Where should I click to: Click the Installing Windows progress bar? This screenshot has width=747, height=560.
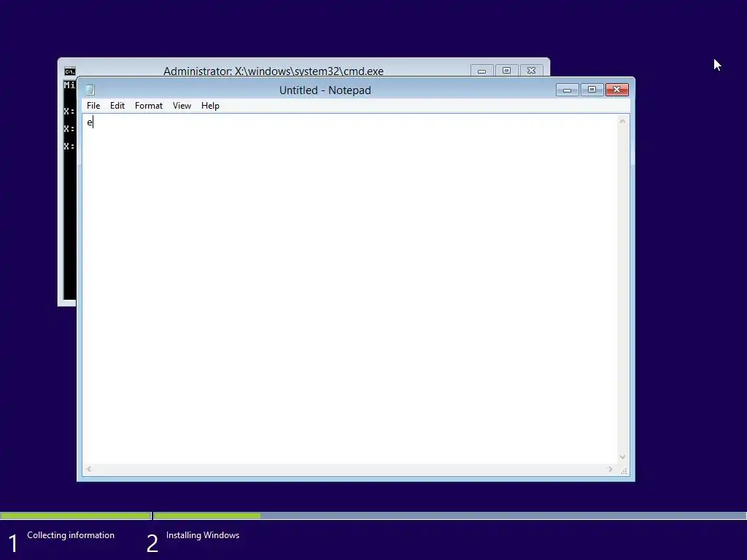coord(449,516)
